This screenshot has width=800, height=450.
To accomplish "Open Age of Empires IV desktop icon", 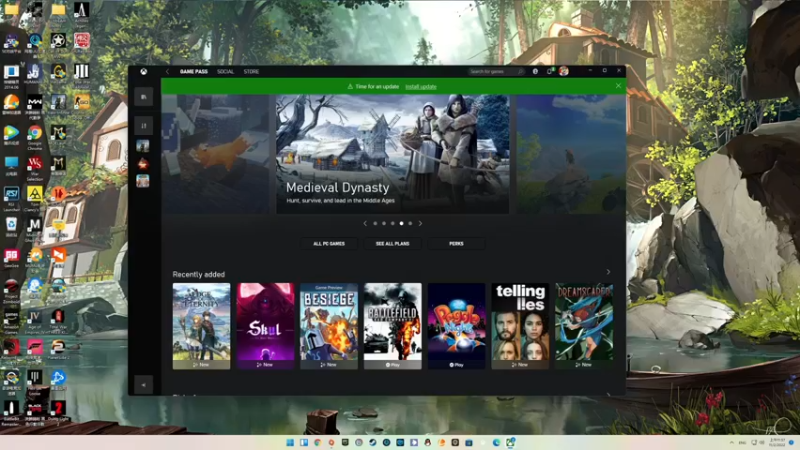I will tap(35, 321).
